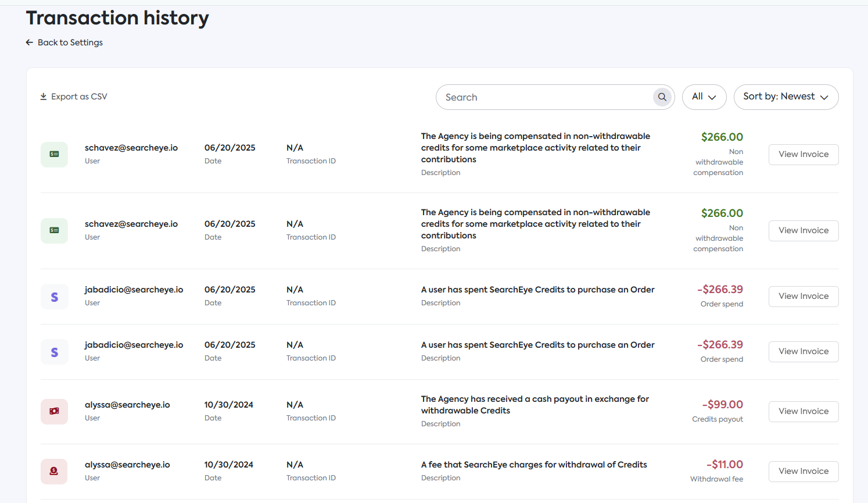Type in the Search transactions field
The image size is (868, 503).
546,97
